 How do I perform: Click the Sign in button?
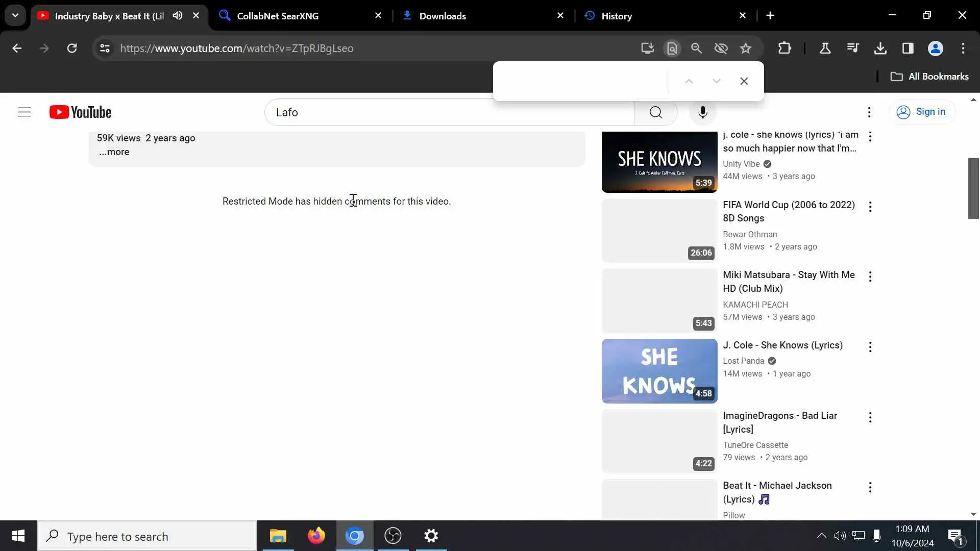(921, 112)
